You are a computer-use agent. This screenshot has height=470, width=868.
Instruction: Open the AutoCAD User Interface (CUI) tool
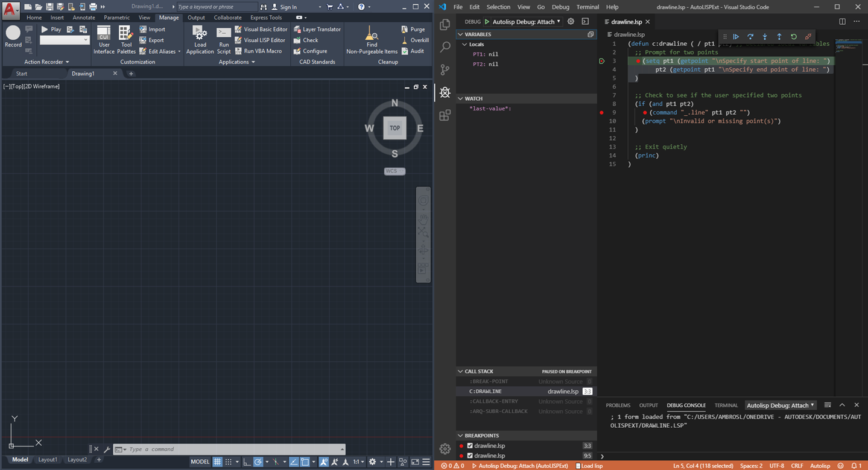tap(104, 40)
